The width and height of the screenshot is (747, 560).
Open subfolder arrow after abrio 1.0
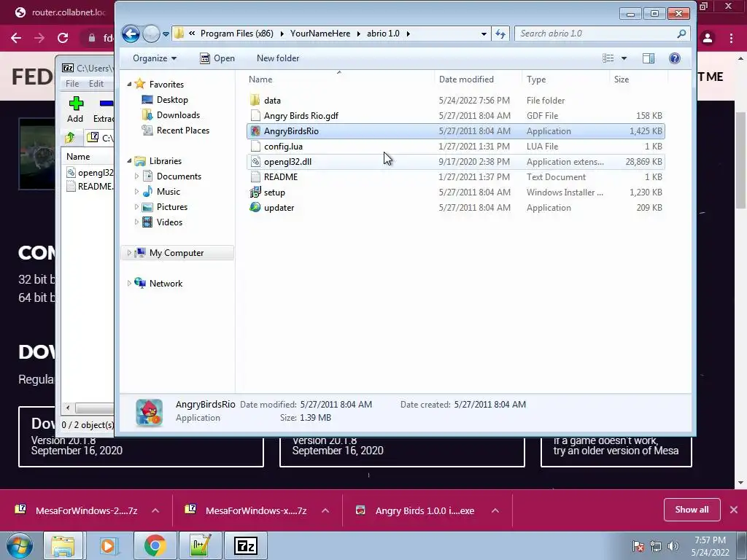[x=409, y=34]
